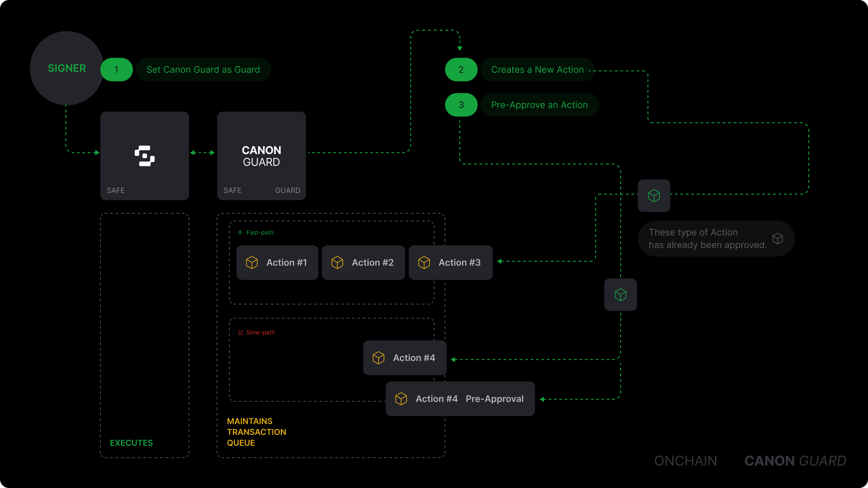
Task: Select step 1 green badge
Action: click(x=117, y=70)
